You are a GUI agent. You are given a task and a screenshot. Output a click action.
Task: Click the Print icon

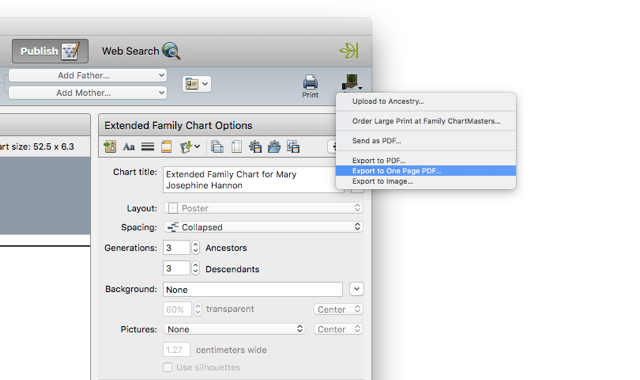(310, 86)
